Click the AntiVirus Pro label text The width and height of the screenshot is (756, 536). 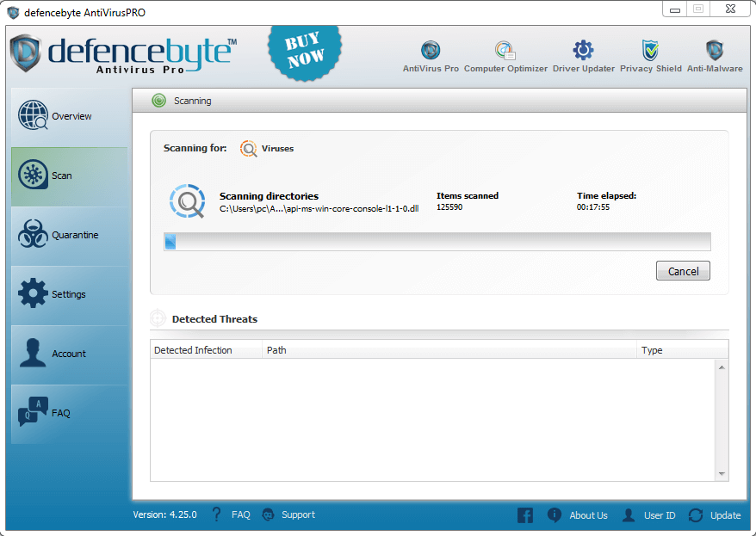431,68
